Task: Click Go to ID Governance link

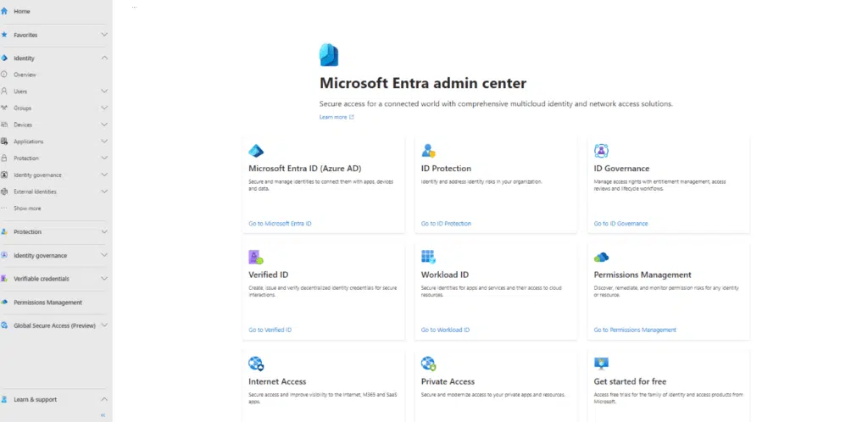Action: click(620, 224)
